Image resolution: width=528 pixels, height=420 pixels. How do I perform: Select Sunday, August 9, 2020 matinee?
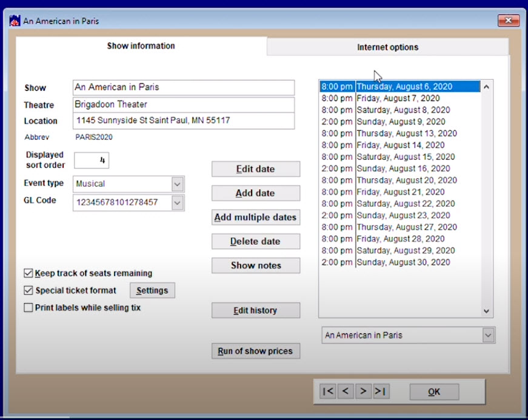coord(399,122)
